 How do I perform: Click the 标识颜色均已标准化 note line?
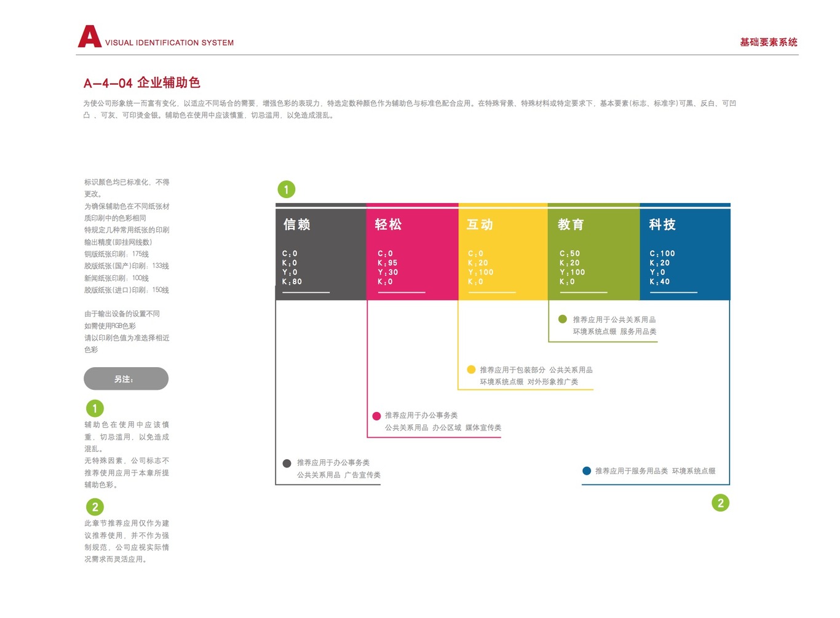click(x=127, y=183)
